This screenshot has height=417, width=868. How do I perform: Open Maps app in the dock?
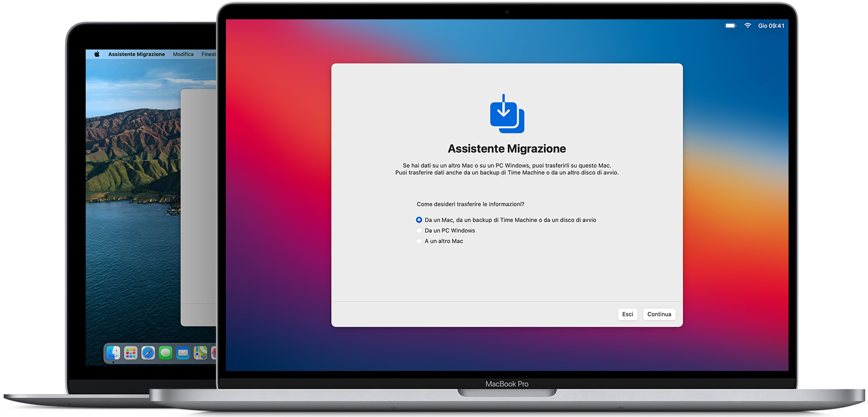click(200, 353)
